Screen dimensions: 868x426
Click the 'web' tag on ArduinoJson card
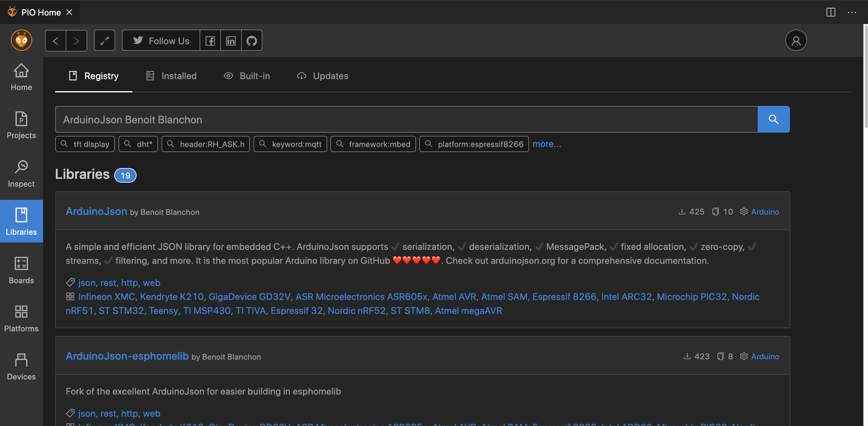[x=152, y=283]
